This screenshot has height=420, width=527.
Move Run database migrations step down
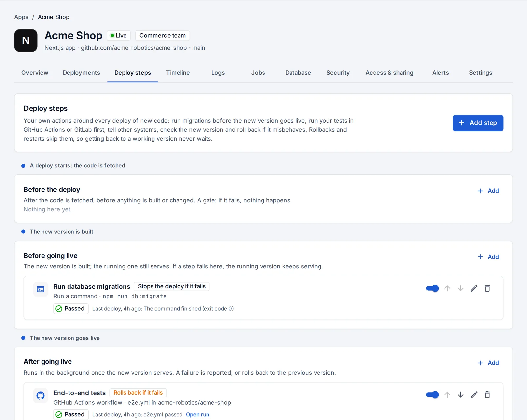tap(460, 288)
